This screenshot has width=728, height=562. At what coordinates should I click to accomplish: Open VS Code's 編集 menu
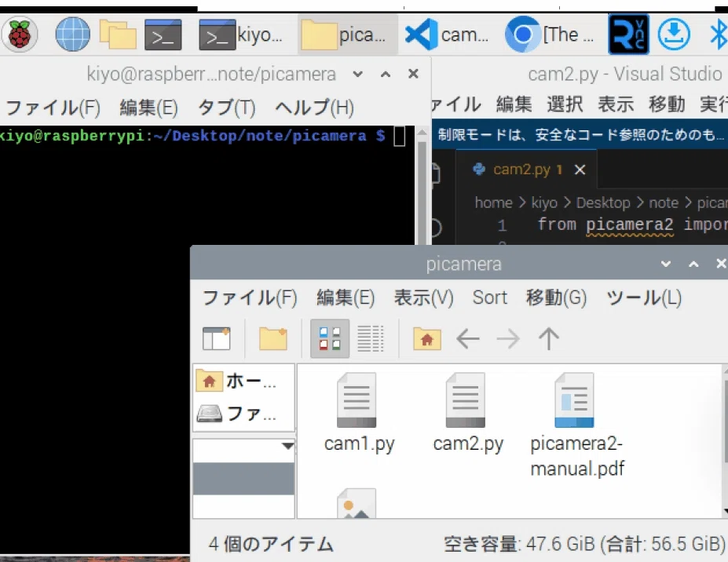[514, 104]
